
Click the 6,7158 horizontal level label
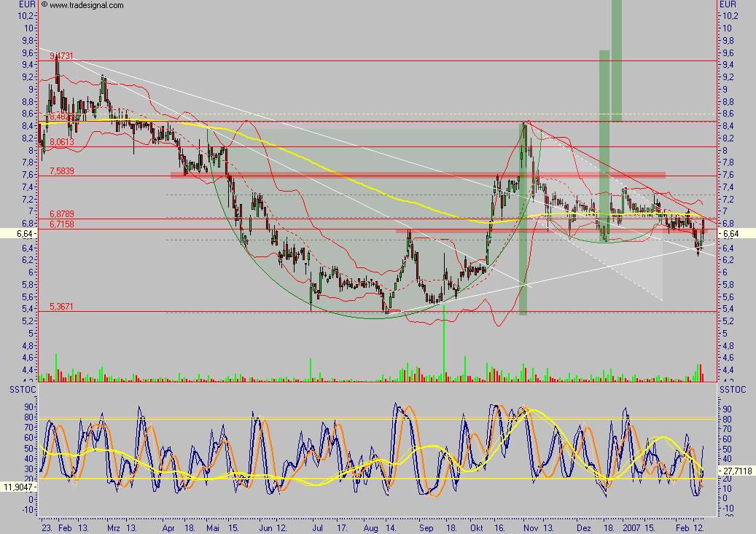click(x=62, y=224)
